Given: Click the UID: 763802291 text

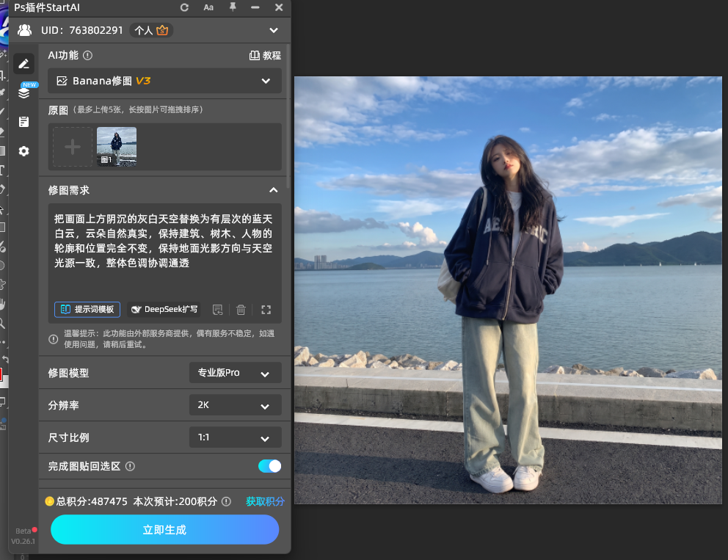Looking at the screenshot, I should (x=81, y=30).
